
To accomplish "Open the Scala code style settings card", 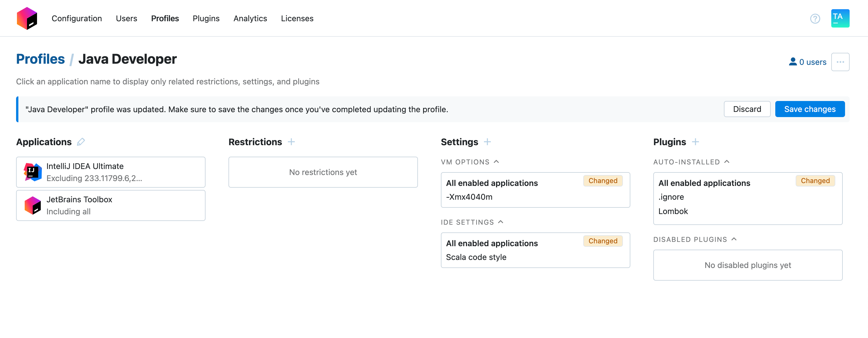I will click(535, 250).
